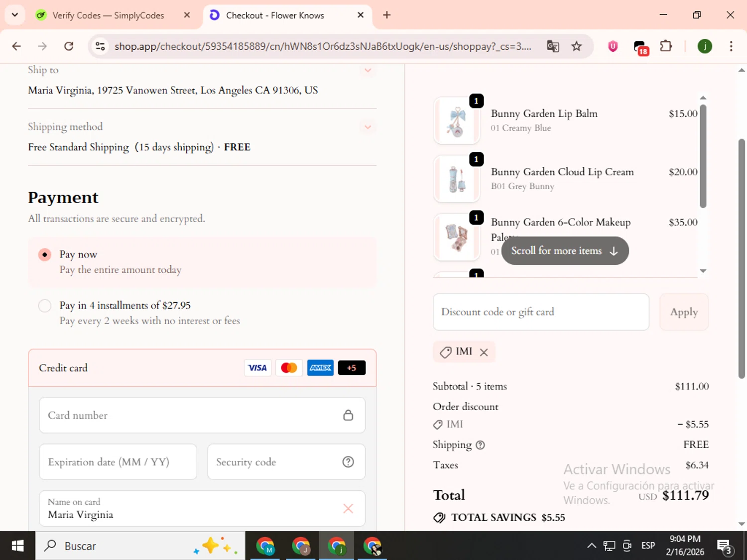Click the lock icon in Card number
Image resolution: width=747 pixels, height=560 pixels.
pyautogui.click(x=348, y=415)
